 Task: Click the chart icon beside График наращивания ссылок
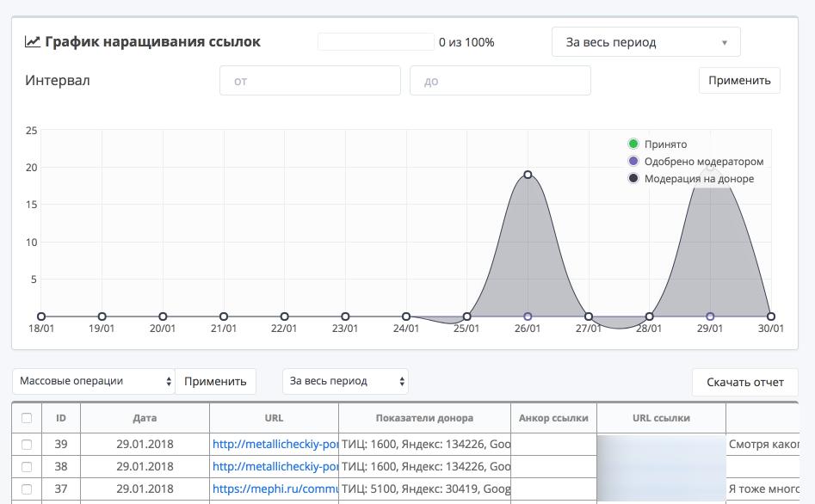pyautogui.click(x=33, y=41)
